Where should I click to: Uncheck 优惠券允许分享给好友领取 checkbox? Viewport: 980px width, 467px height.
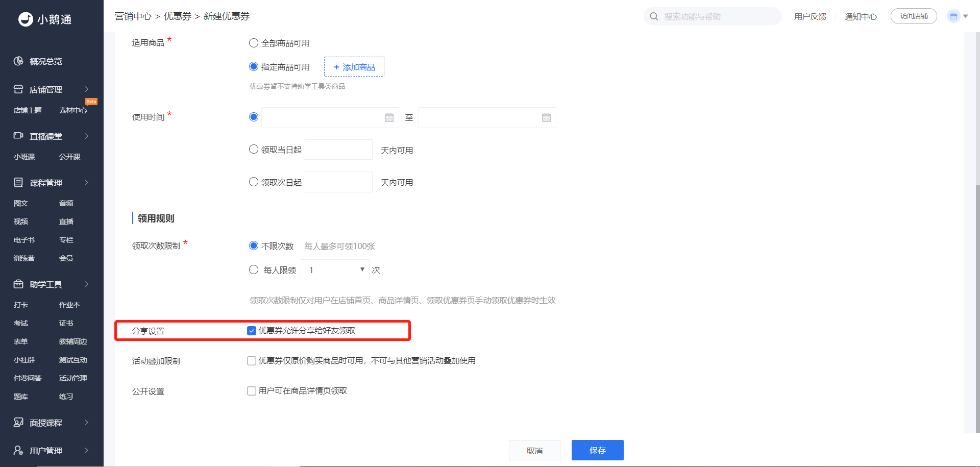point(252,331)
